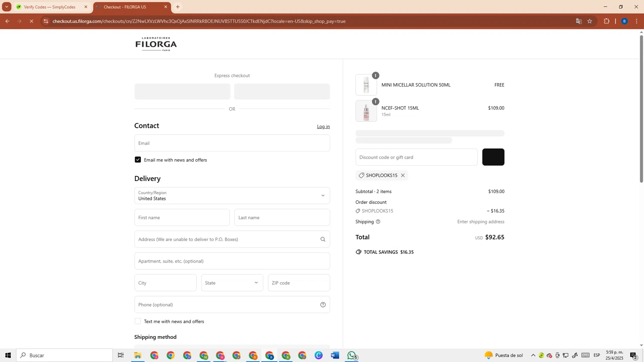Open the Puesta de sol weather widget
Viewport: 644px width, 362px height.
504,355
